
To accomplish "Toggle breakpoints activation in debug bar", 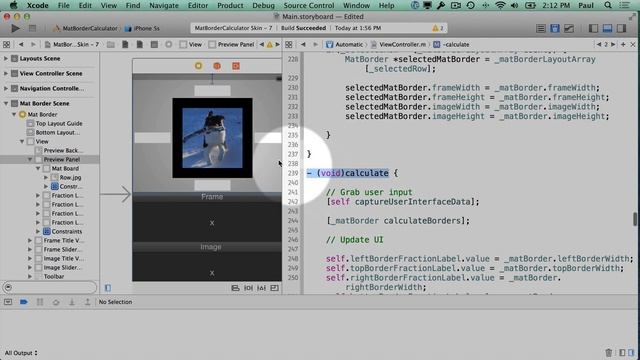I will point(24,302).
